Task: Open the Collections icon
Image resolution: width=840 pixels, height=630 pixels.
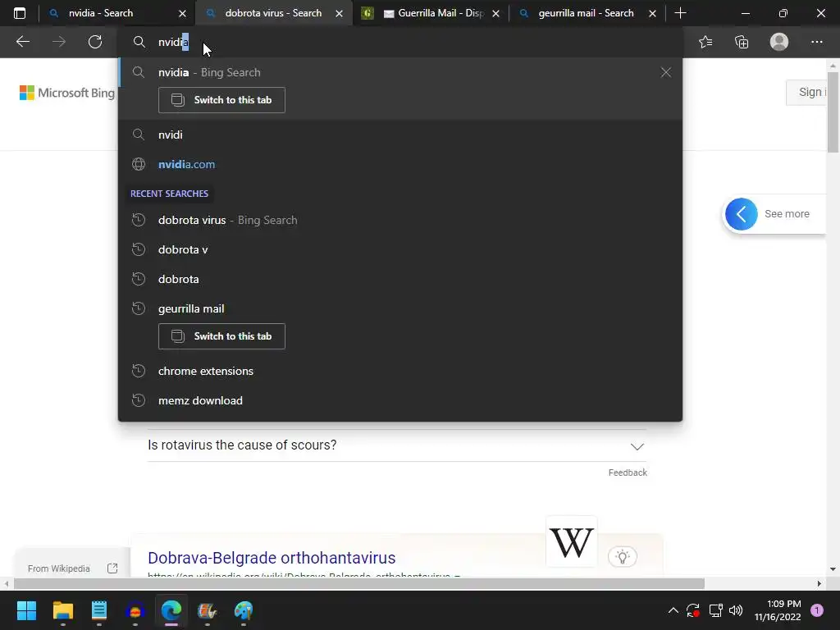Action: coord(742,42)
